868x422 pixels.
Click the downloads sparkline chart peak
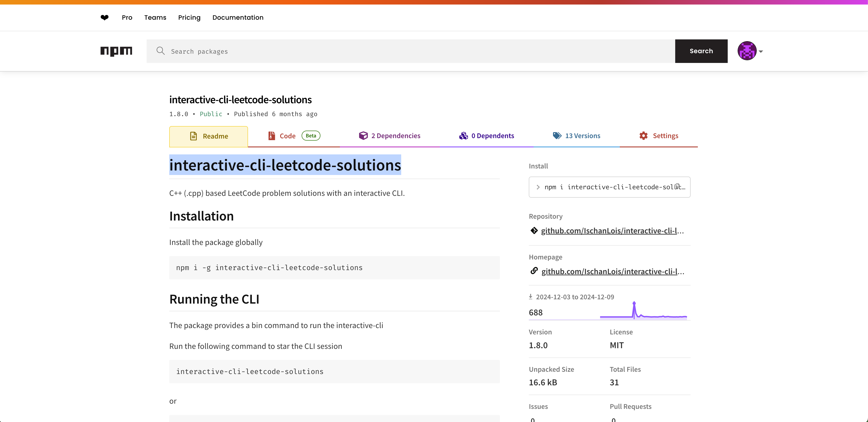click(x=634, y=303)
